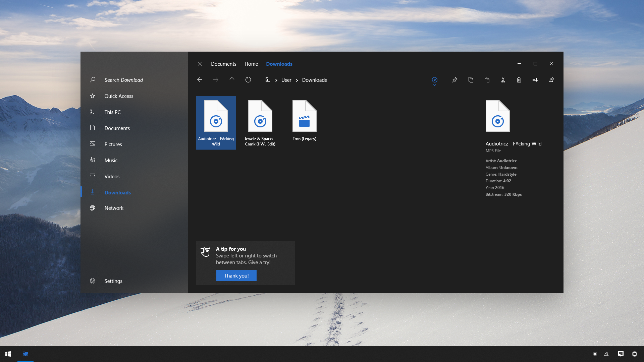Cut the selected file
The height and width of the screenshot is (362, 644).
point(503,80)
